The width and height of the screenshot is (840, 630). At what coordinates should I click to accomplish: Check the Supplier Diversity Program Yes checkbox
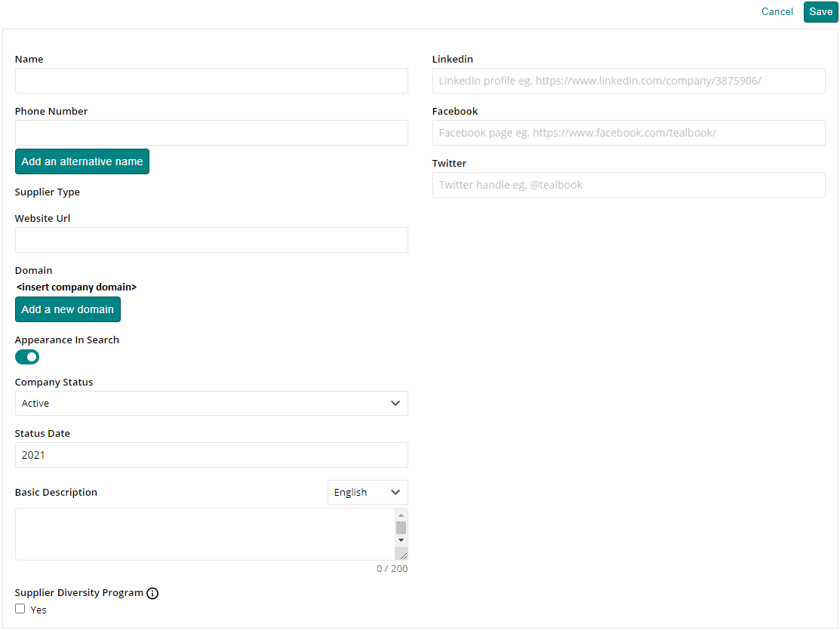pos(20,609)
